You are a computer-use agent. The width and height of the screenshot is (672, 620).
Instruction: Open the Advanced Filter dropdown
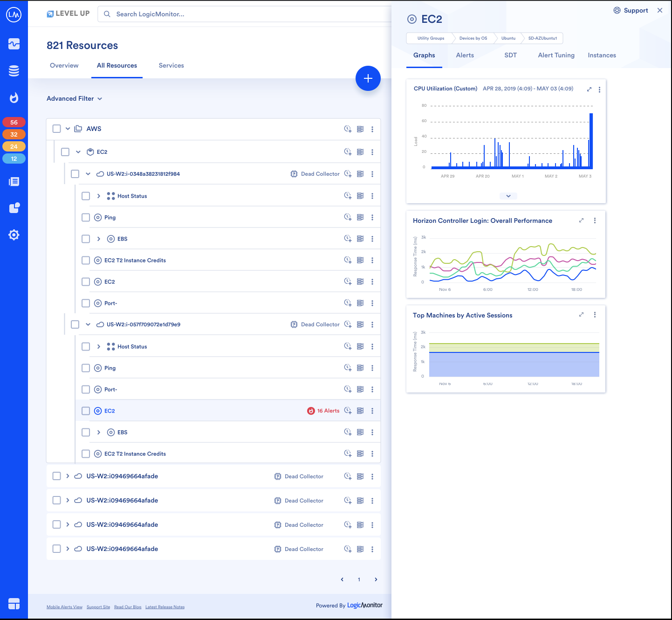[75, 98]
